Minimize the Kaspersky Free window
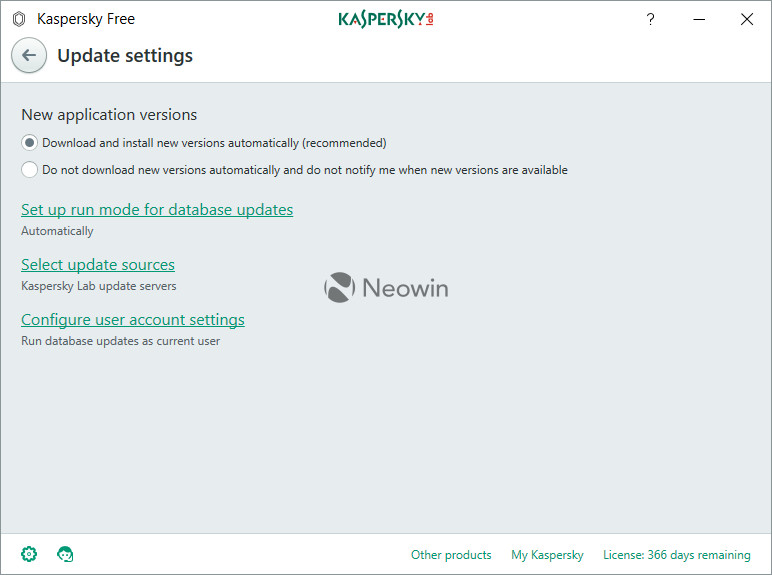The height and width of the screenshot is (575, 772). 699,19
